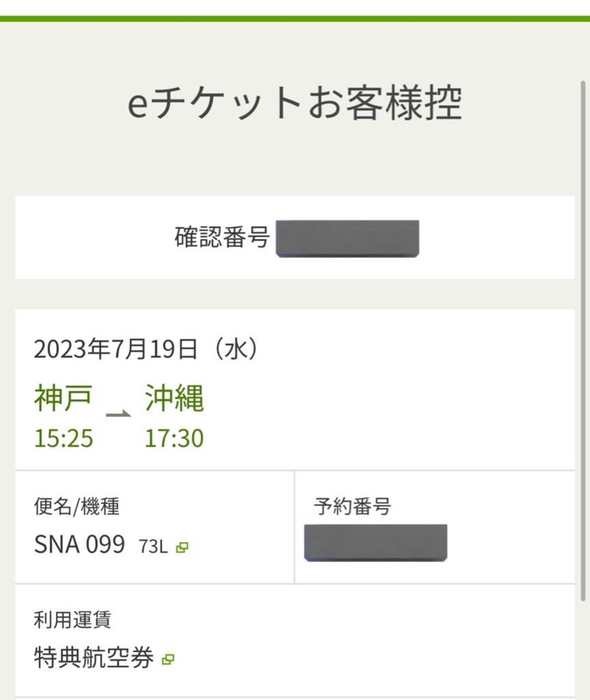Click the arrow between 神戸 and 沖縄
Image resolution: width=590 pixels, height=700 pixels.
tap(118, 413)
